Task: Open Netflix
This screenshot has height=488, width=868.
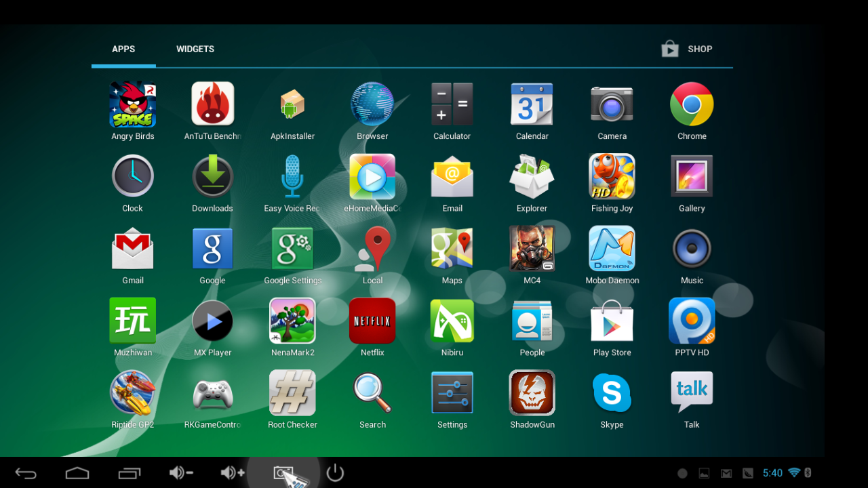Action: click(x=372, y=321)
